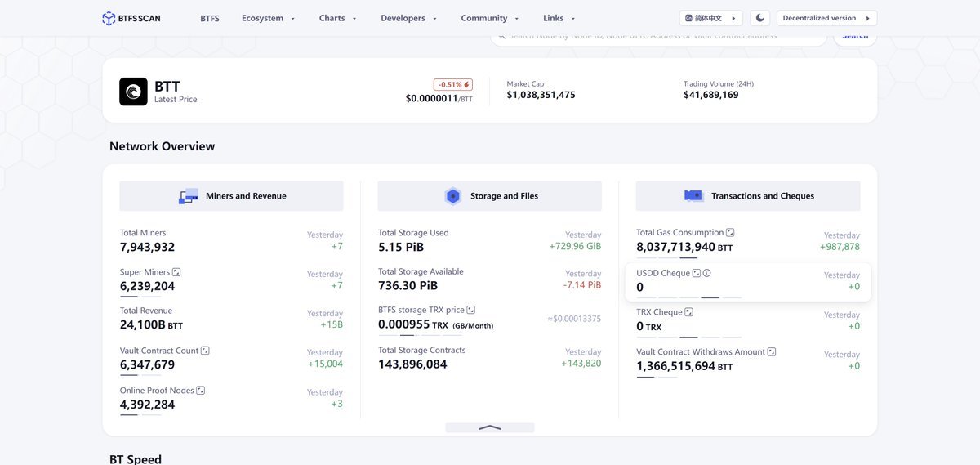Image resolution: width=980 pixels, height=465 pixels.
Task: Select the highlighted indicator bar under BTFS storage TRX price
Action: [407, 335]
